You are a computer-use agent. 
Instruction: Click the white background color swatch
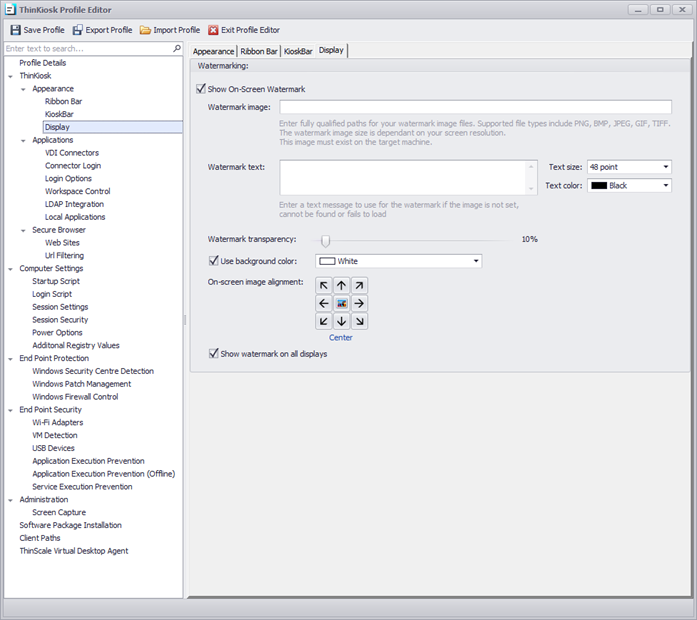point(327,261)
